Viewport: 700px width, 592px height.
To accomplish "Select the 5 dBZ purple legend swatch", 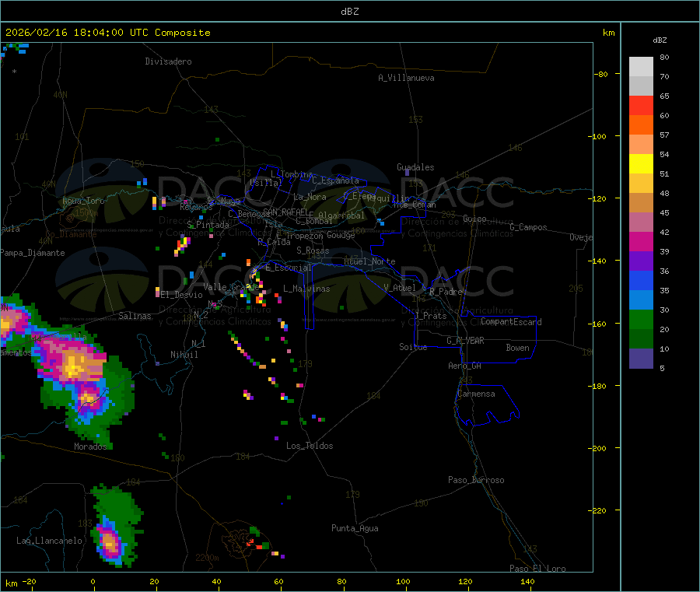I will click(x=641, y=359).
